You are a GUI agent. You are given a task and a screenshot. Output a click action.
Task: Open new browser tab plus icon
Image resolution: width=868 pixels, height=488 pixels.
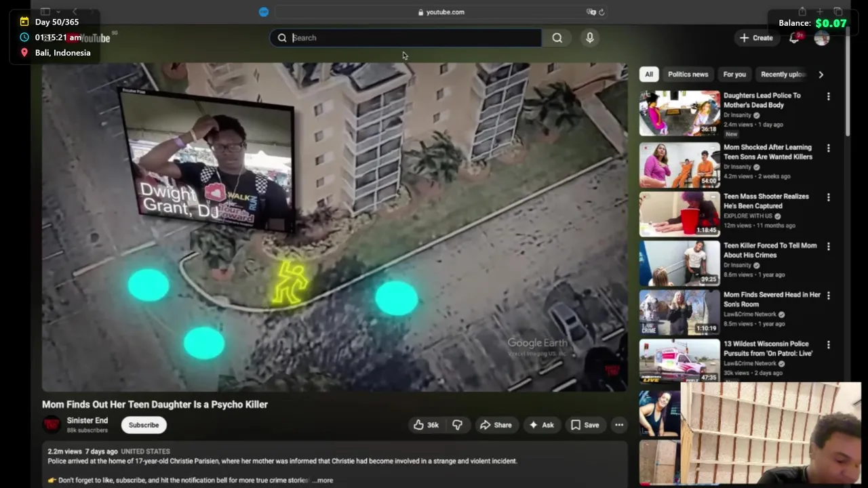pos(820,12)
